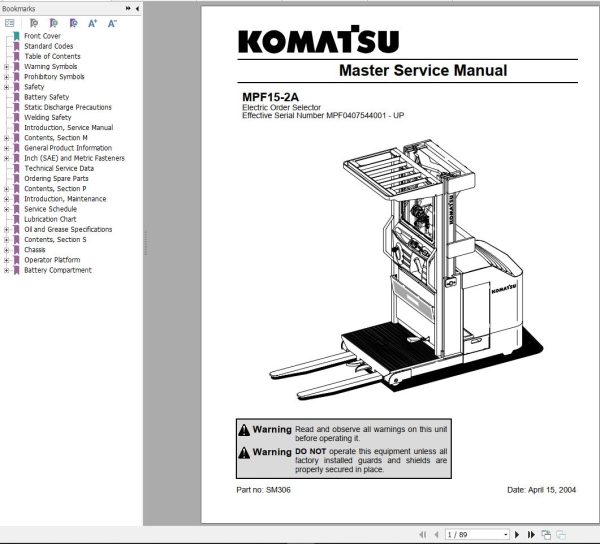Image resolution: width=600 pixels, height=544 pixels.
Task: Open the Battery Safety bookmark
Action: point(47,97)
